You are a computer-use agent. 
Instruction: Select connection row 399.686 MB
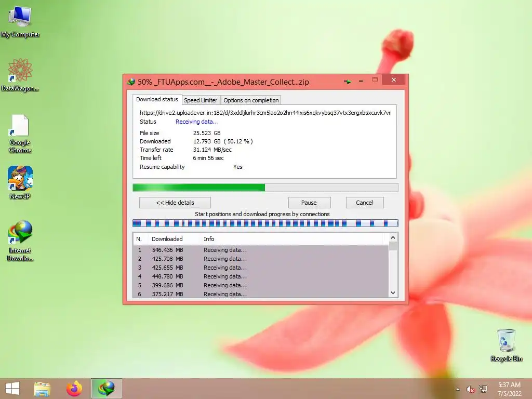(261, 285)
